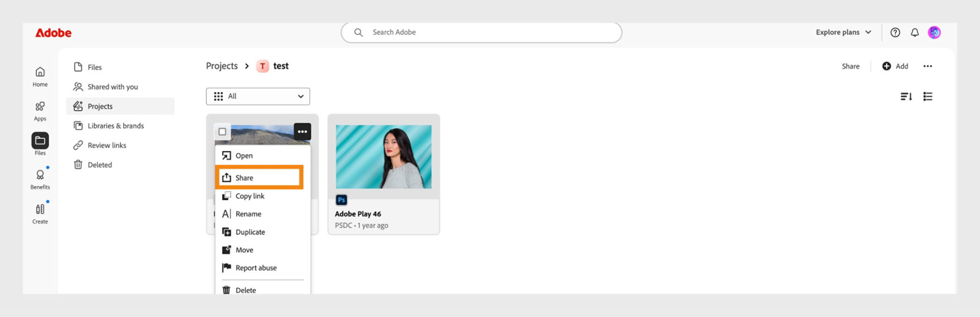Click the Add button label
Screen dimensions: 980x317
[x=901, y=66]
